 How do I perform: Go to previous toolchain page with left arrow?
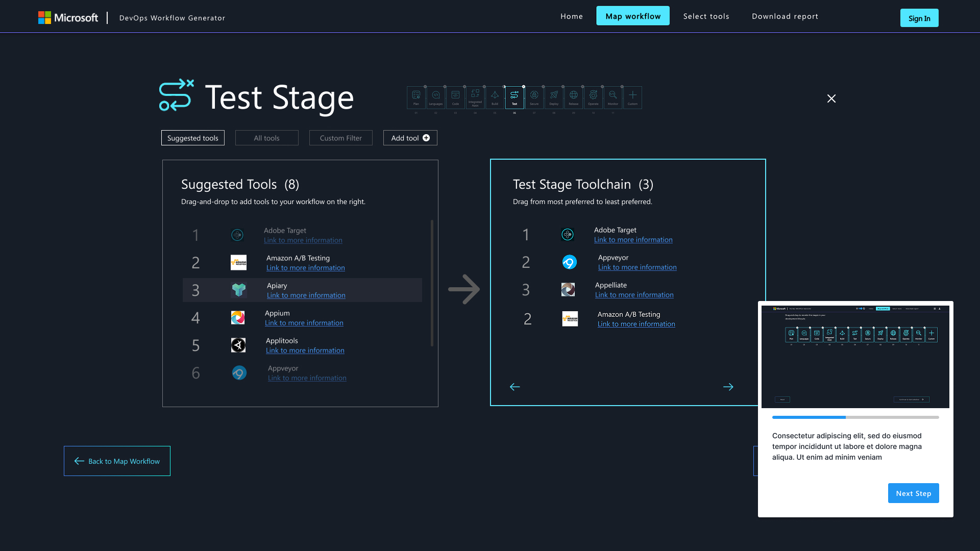(515, 387)
